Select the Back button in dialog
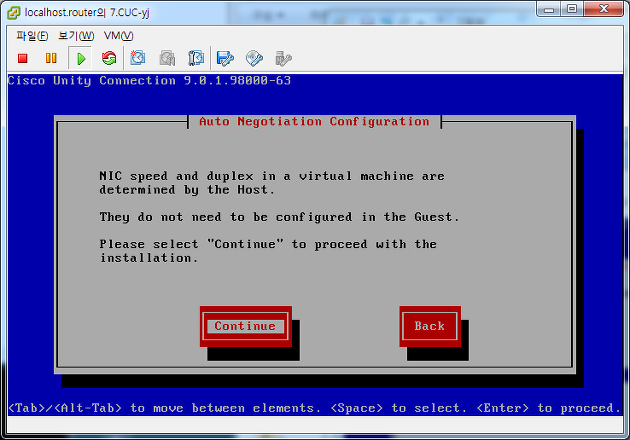Screen dimensions: 630x440 pos(430,326)
